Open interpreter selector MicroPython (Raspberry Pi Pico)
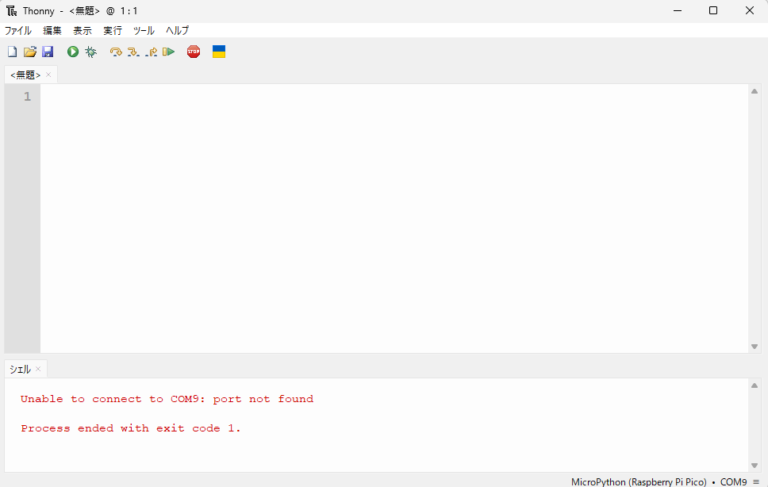The width and height of the screenshot is (768, 487). tap(638, 481)
